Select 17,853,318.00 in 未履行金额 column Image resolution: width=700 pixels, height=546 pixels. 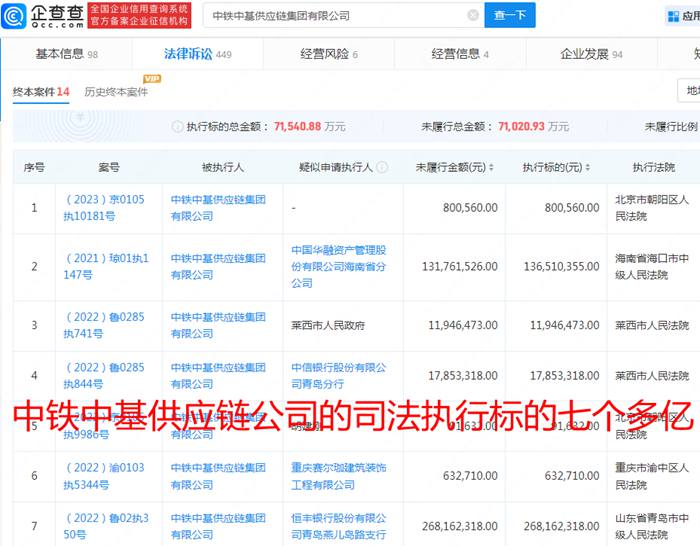coord(463,376)
